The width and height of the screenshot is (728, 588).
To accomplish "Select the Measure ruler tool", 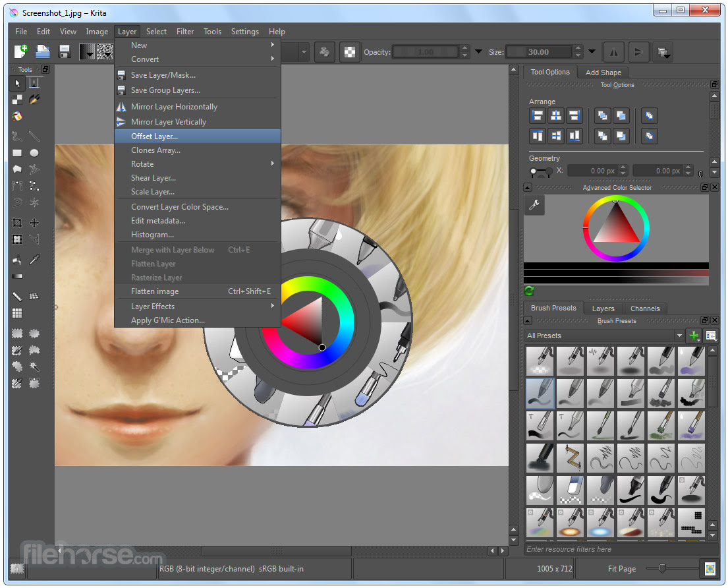I will tap(17, 297).
